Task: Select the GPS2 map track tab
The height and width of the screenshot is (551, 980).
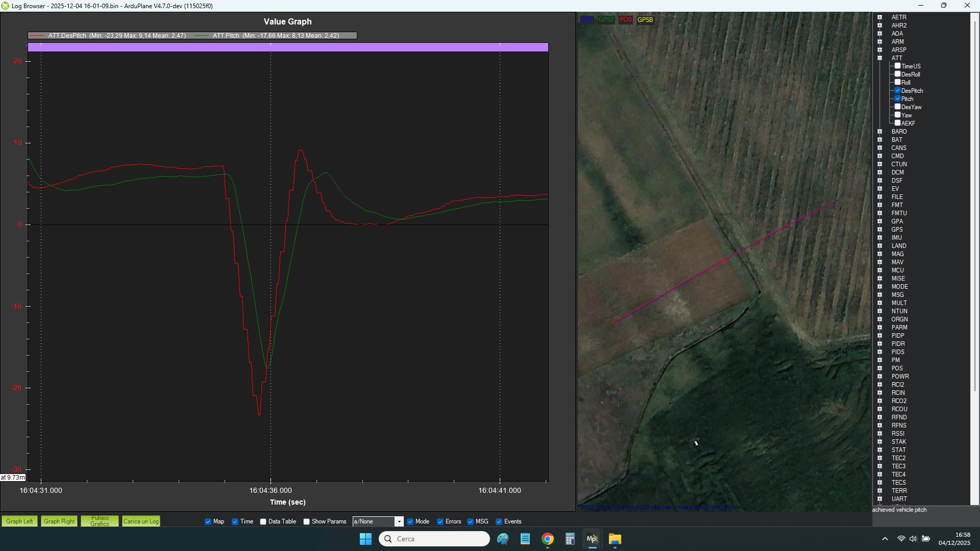Action: point(606,19)
